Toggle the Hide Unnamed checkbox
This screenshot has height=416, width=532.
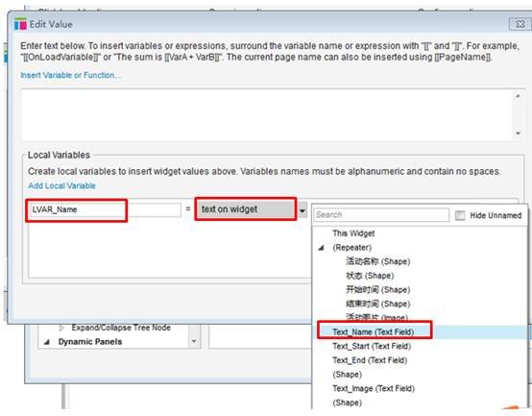(x=460, y=215)
